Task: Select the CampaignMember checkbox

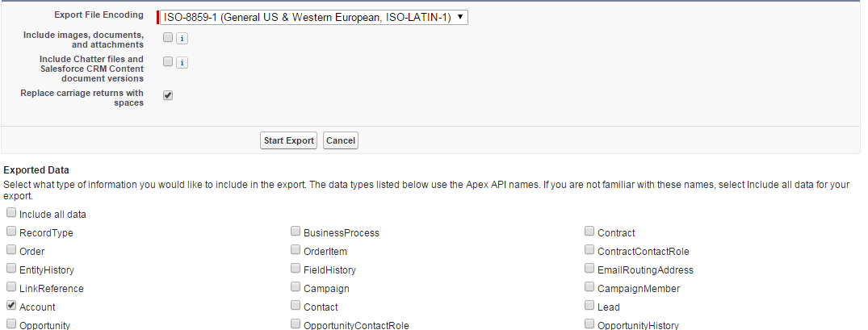Action: tap(589, 288)
